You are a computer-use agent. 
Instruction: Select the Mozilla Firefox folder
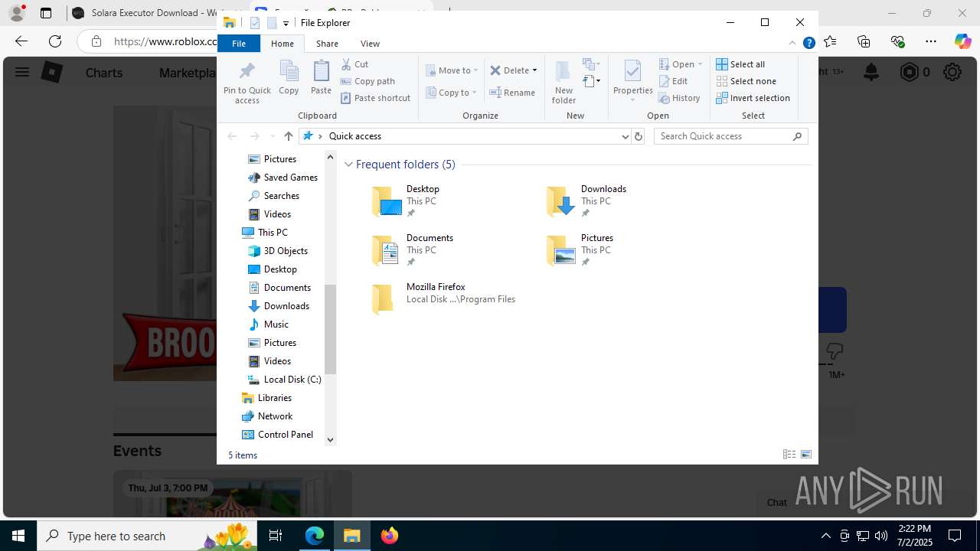coord(444,298)
